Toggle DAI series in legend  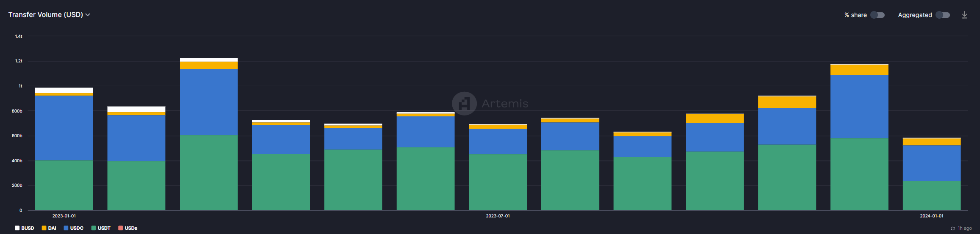[x=49, y=228]
